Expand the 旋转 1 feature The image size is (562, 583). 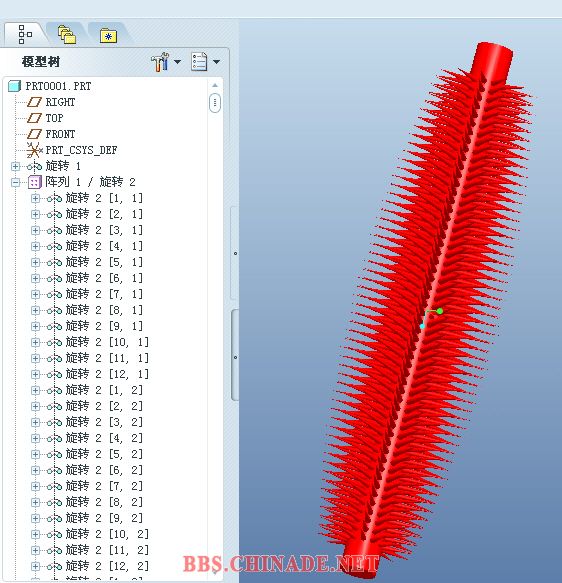[16, 166]
